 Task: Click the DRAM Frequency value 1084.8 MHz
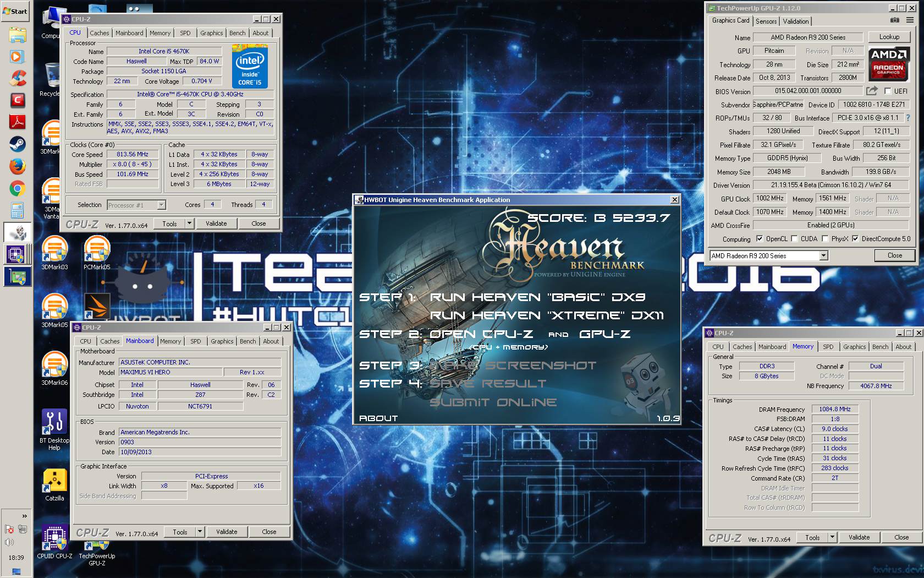tap(834, 409)
